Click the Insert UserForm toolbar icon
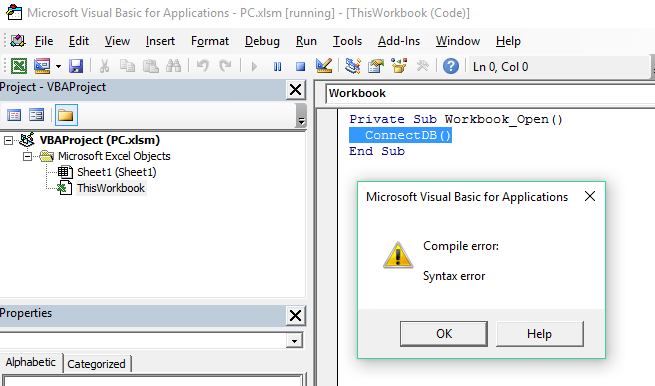 point(42,66)
